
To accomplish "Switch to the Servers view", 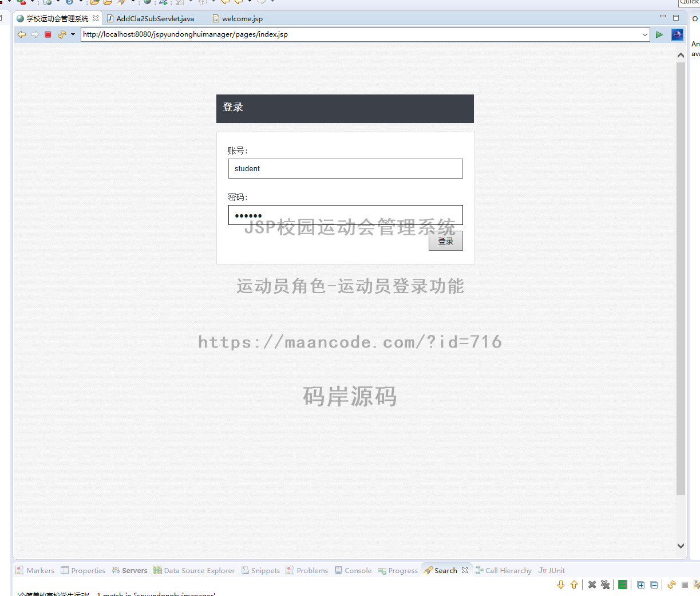I will point(129,570).
